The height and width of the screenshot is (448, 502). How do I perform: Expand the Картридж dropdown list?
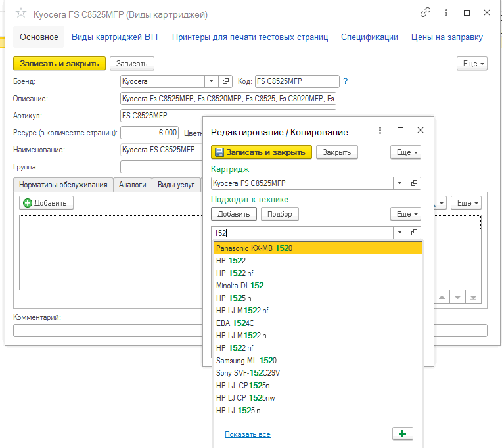[x=400, y=183]
